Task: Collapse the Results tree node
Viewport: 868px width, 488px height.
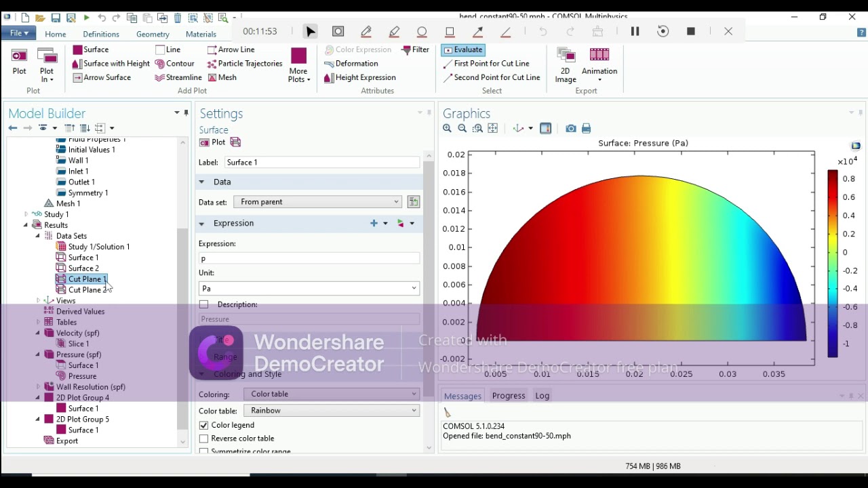Action: (26, 226)
